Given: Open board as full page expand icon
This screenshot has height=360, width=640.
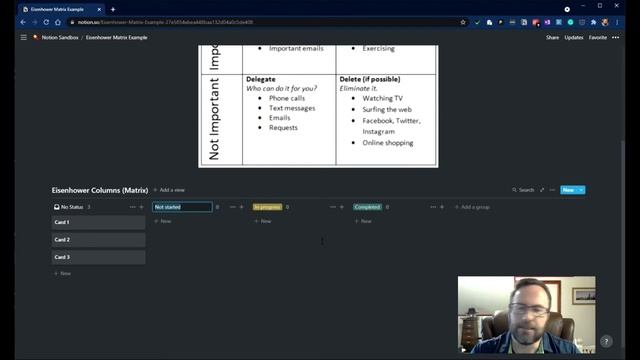Looking at the screenshot, I should pos(542,190).
